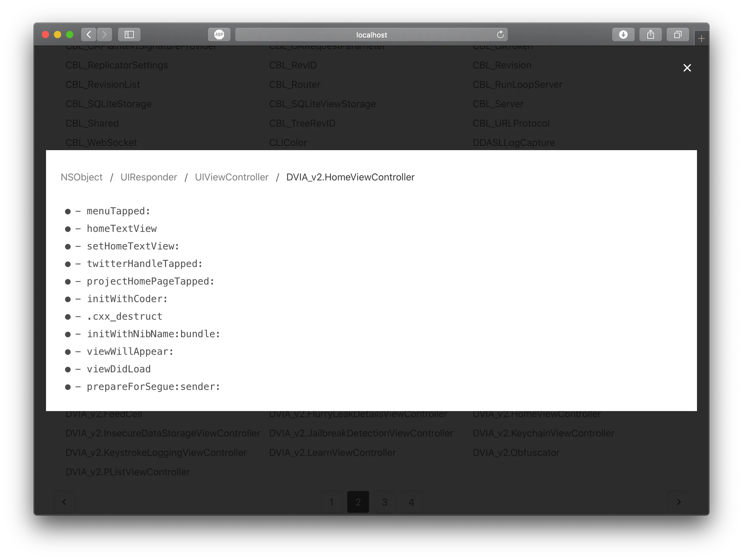Click the forward navigation arrow icon

click(x=105, y=34)
